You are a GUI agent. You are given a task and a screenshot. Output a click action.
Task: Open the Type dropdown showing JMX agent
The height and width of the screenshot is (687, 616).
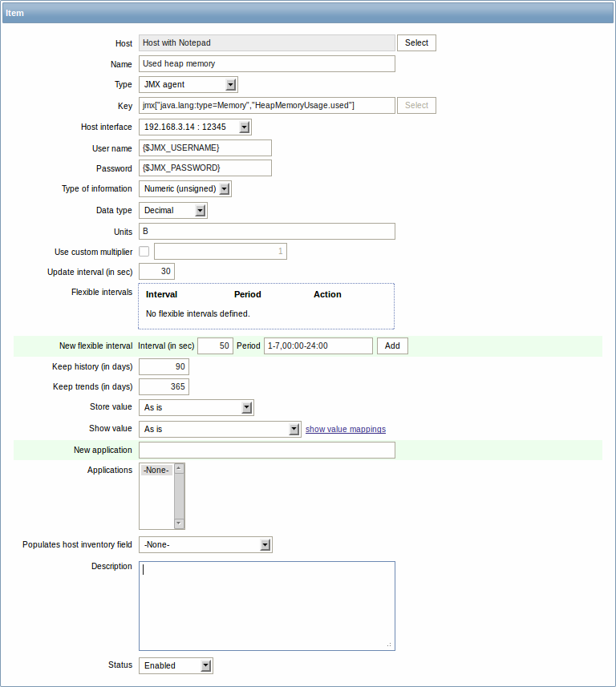188,84
